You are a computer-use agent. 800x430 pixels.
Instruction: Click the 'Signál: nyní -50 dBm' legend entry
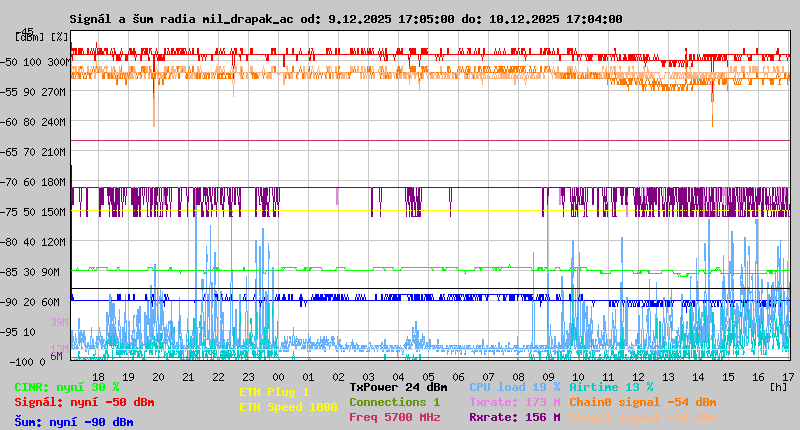[84, 402]
